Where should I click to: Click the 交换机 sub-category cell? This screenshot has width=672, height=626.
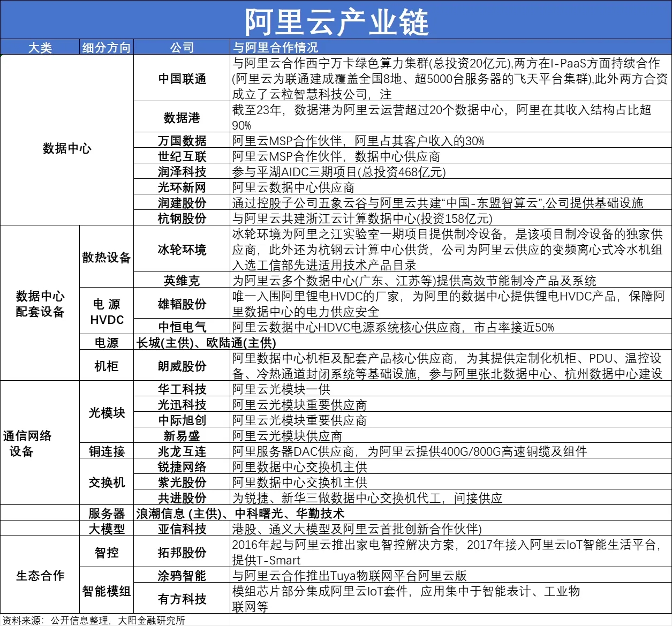tap(107, 482)
